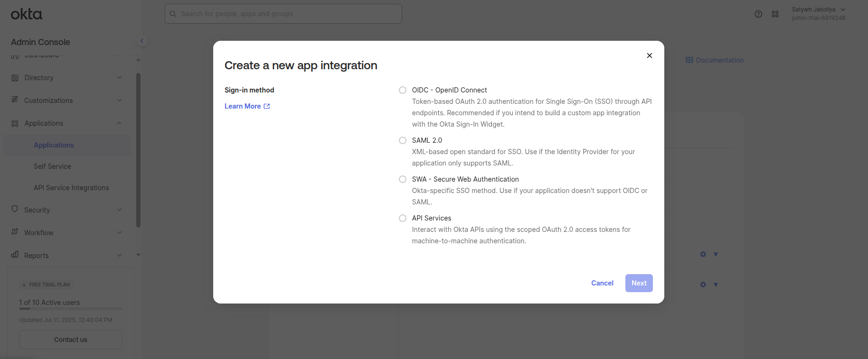Open the apps grid icon

pos(775,14)
